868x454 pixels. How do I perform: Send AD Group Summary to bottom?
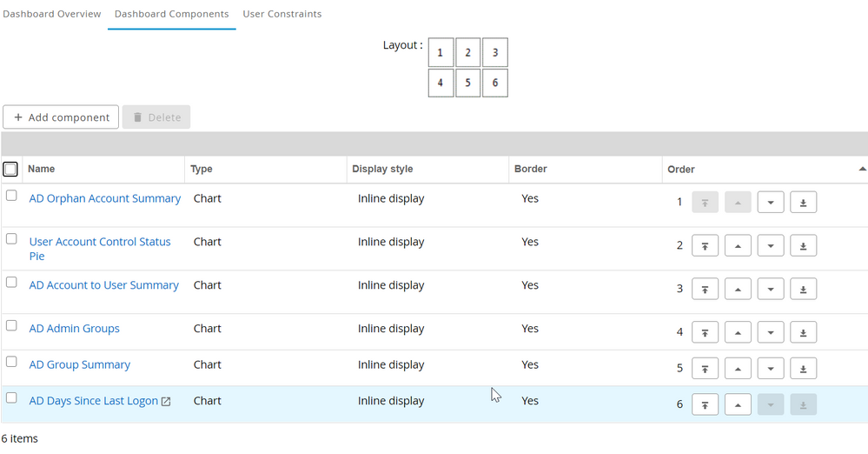(x=803, y=368)
